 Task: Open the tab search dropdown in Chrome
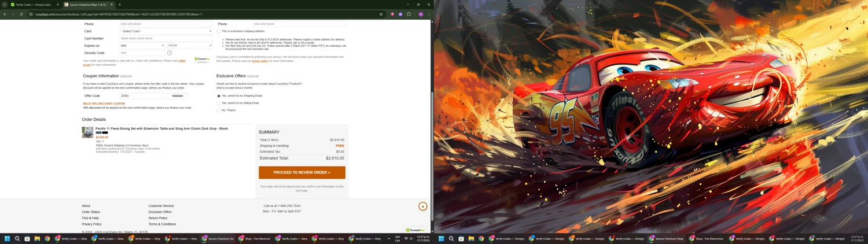coord(4,5)
